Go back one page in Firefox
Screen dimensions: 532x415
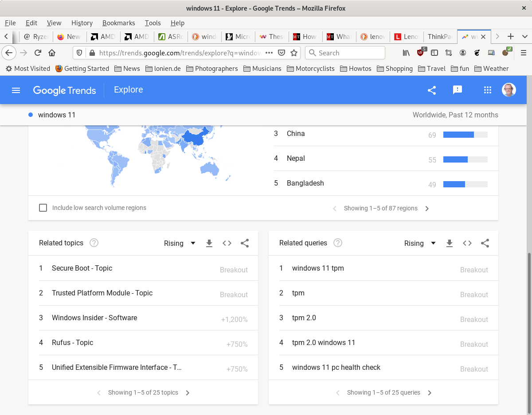tap(9, 53)
